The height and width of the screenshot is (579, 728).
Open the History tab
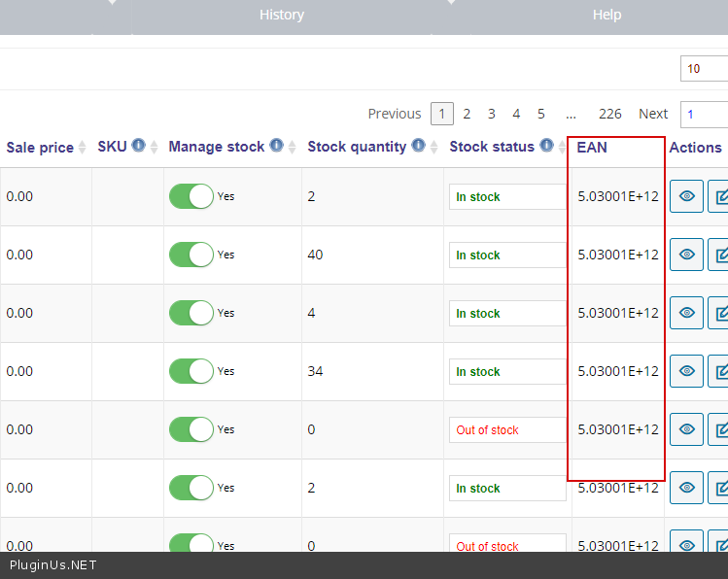tap(282, 15)
